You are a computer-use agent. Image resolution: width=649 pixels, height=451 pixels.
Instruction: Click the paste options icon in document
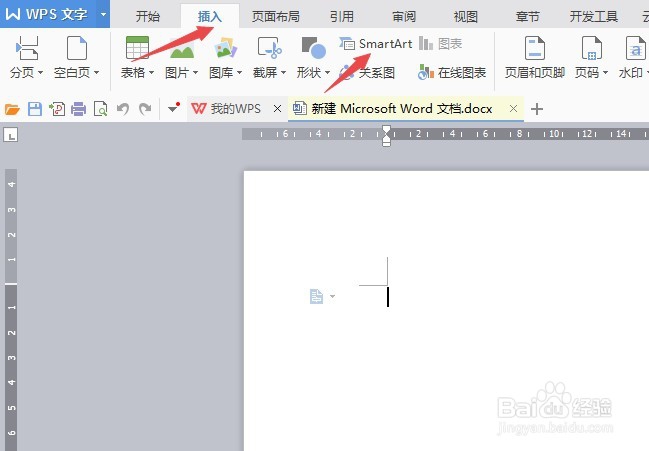(317, 296)
